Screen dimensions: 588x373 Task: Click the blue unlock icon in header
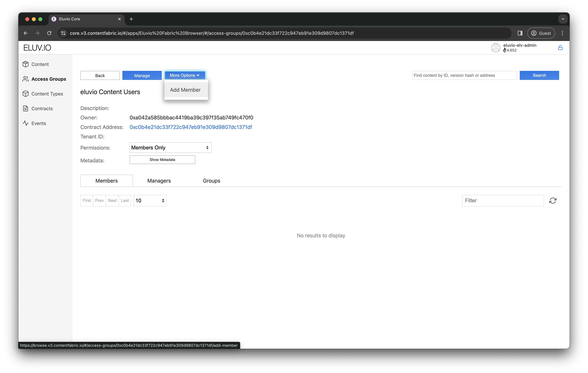click(560, 48)
